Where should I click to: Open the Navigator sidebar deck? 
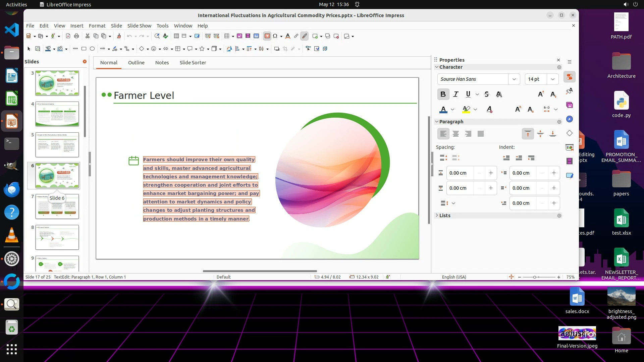(570, 119)
